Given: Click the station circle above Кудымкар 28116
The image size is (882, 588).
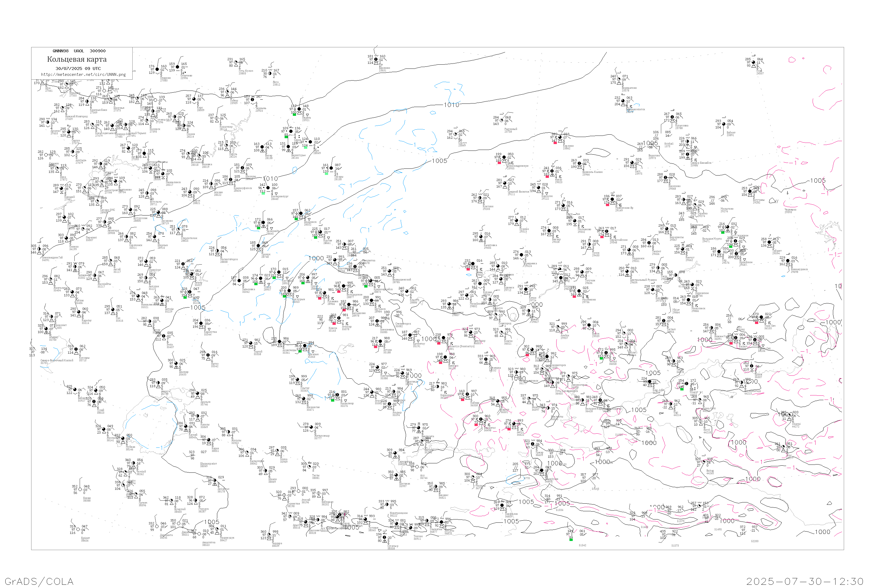Looking at the screenshot, I should coord(217,118).
